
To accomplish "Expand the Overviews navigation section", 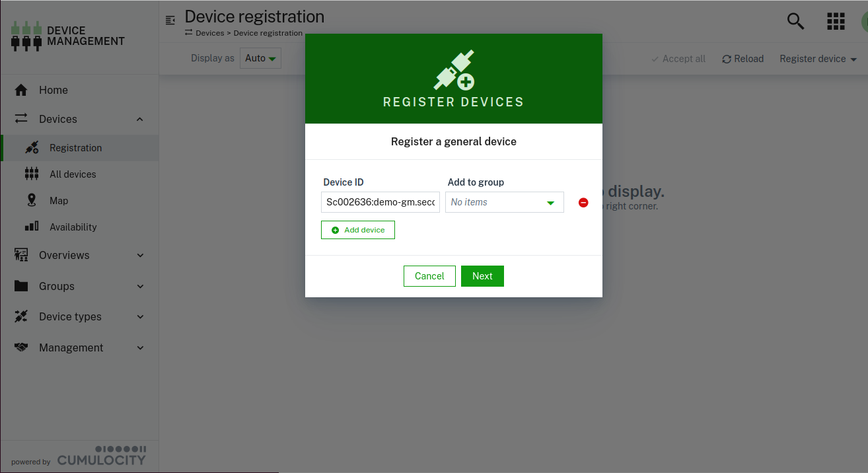I will coord(139,255).
